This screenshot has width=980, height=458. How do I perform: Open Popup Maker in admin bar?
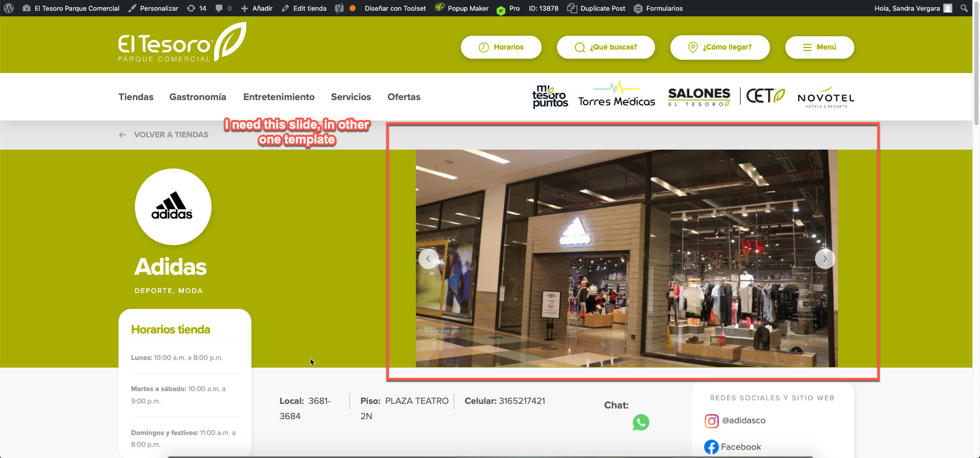coord(462,8)
